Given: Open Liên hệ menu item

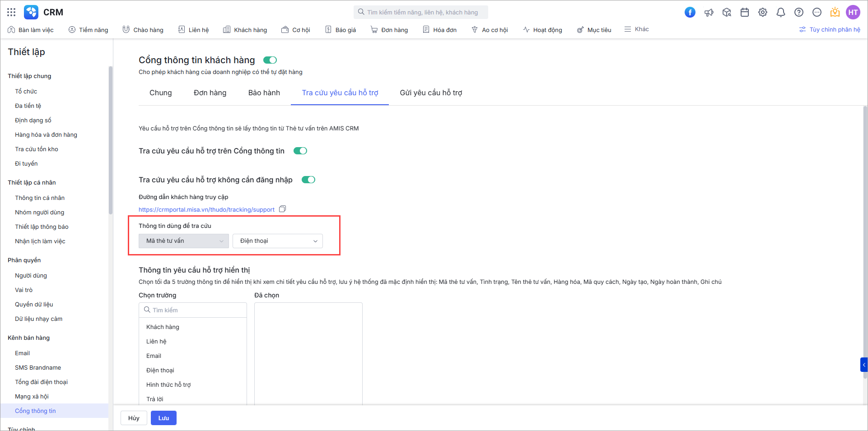Looking at the screenshot, I should click(x=194, y=30).
